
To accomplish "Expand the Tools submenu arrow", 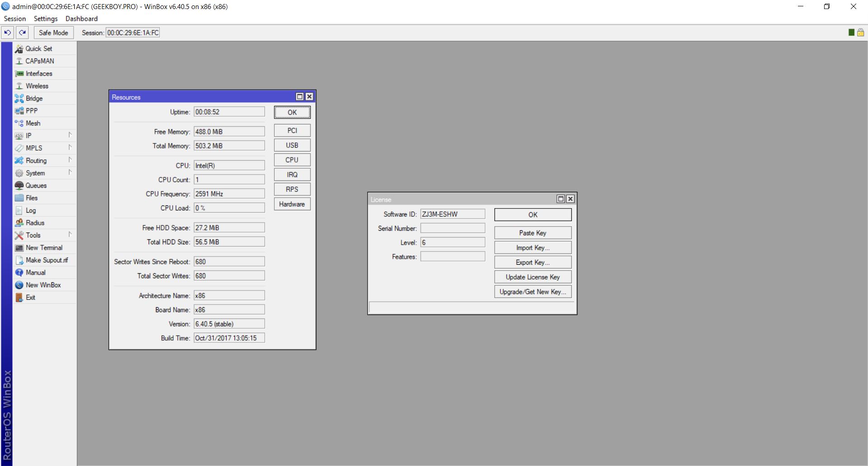I will (x=70, y=234).
